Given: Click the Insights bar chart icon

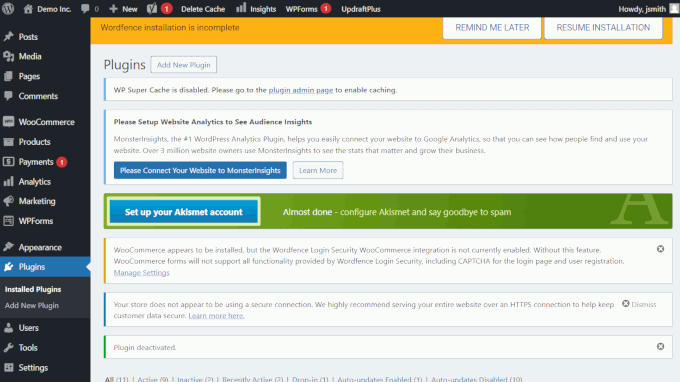Looking at the screenshot, I should pos(241,8).
